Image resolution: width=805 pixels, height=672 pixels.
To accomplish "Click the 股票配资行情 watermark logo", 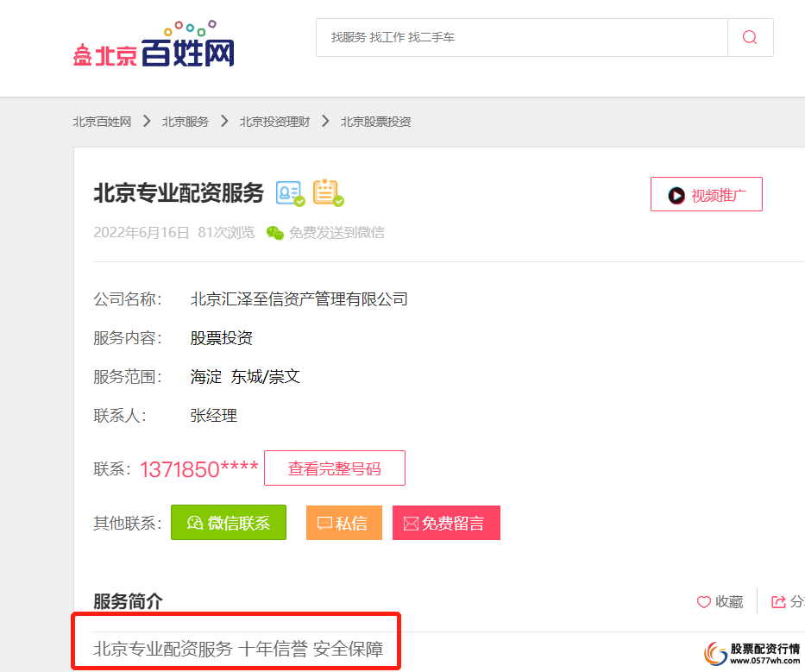I will point(752,653).
